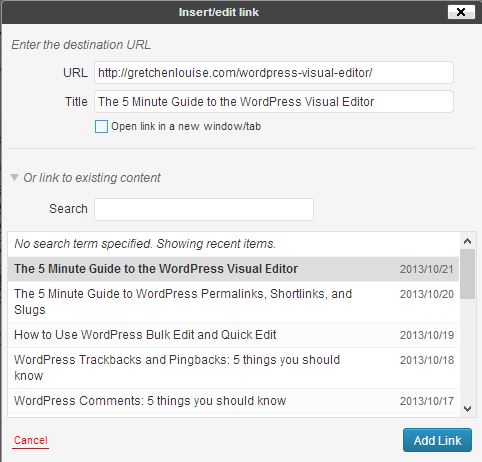Click the 'Or link to existing content' heading
The image size is (482, 462).
92,178
